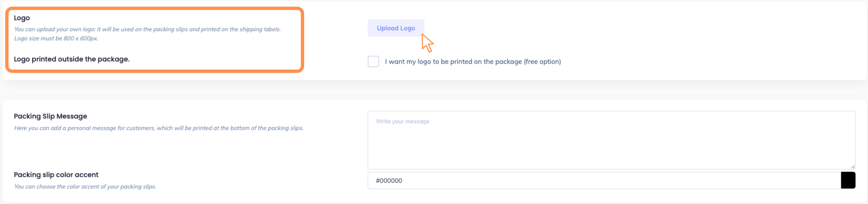Click the 'You can choose the color accent' description
The image size is (868, 204).
click(85, 187)
